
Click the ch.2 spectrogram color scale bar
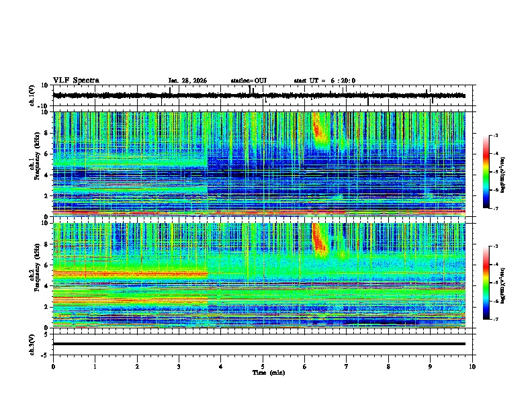486,283
